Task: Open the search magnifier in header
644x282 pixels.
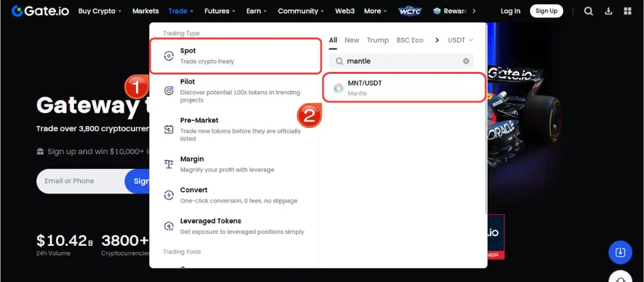Action: click(589, 11)
